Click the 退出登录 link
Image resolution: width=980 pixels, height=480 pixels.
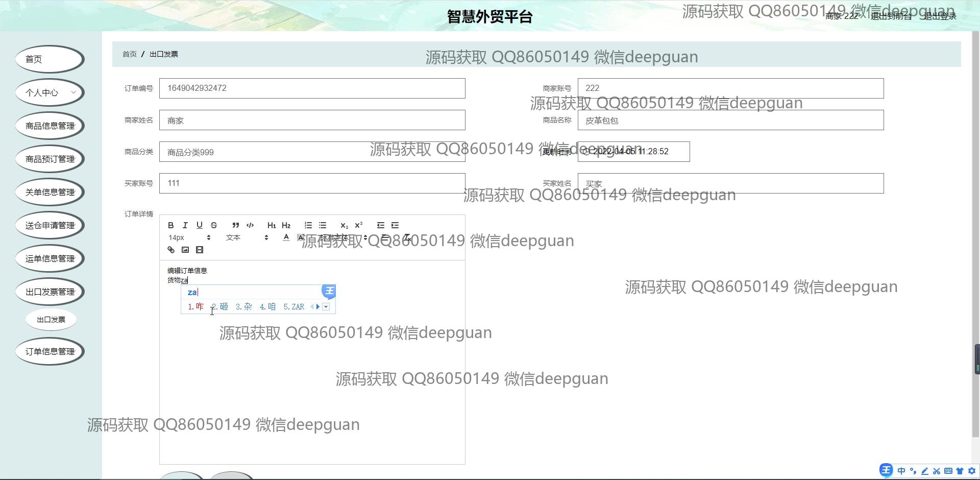[x=940, y=16]
